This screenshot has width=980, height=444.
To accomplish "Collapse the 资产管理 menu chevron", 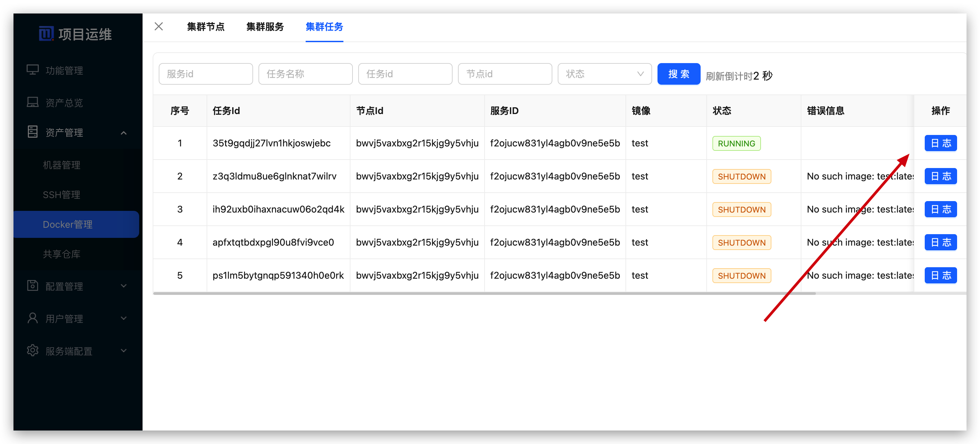I will (123, 133).
